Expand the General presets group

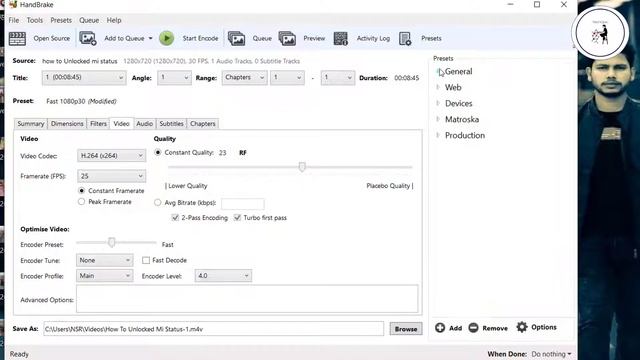[x=438, y=71]
